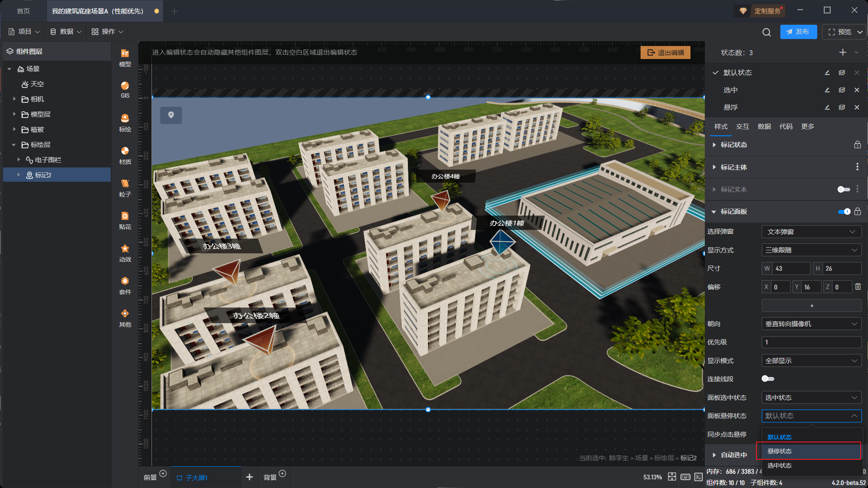Enable the 连接线段 toggle
868x488 pixels.
pos(767,379)
